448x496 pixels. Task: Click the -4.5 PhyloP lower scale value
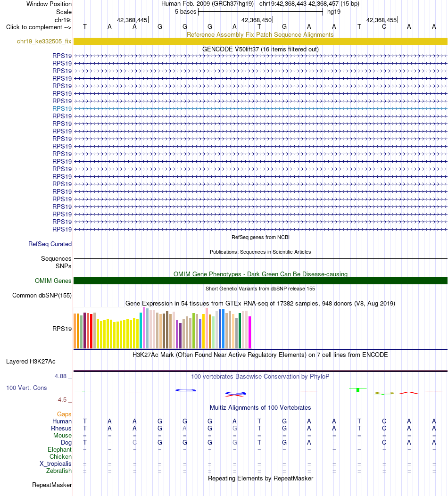pyautogui.click(x=61, y=400)
